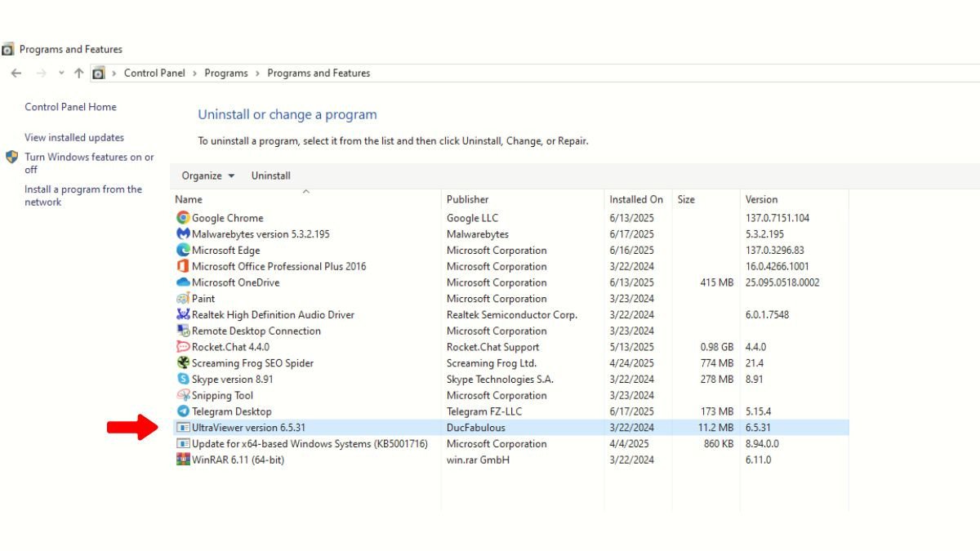Open recent locations dropdown chevron
Image resolution: width=980 pixels, height=551 pixels.
coord(61,73)
